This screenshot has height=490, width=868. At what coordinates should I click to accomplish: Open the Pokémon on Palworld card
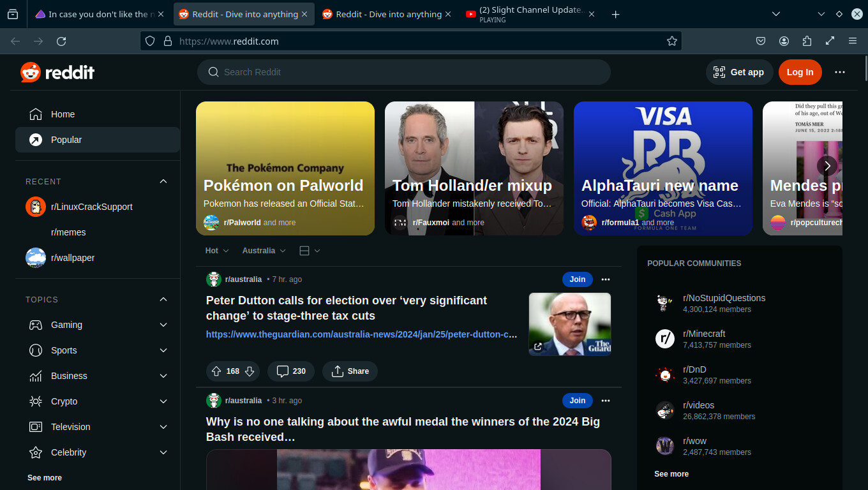[x=285, y=168]
